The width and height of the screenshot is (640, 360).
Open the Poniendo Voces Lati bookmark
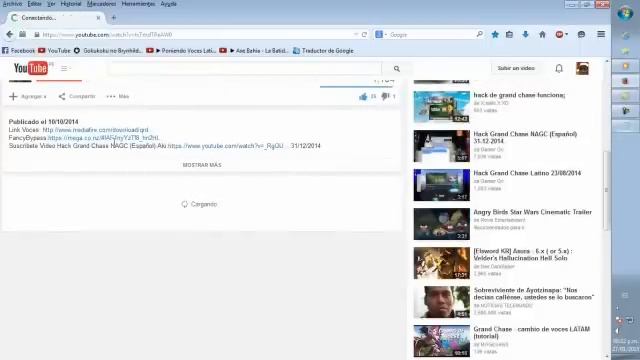[181, 51]
